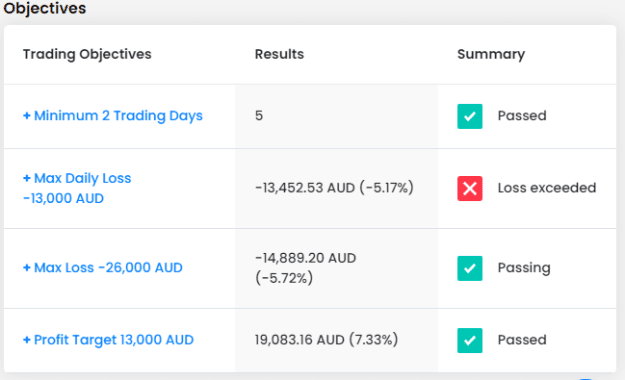Screen dimensions: 625x380
Task: Click the green check icon next to Passing
Action: (x=470, y=268)
